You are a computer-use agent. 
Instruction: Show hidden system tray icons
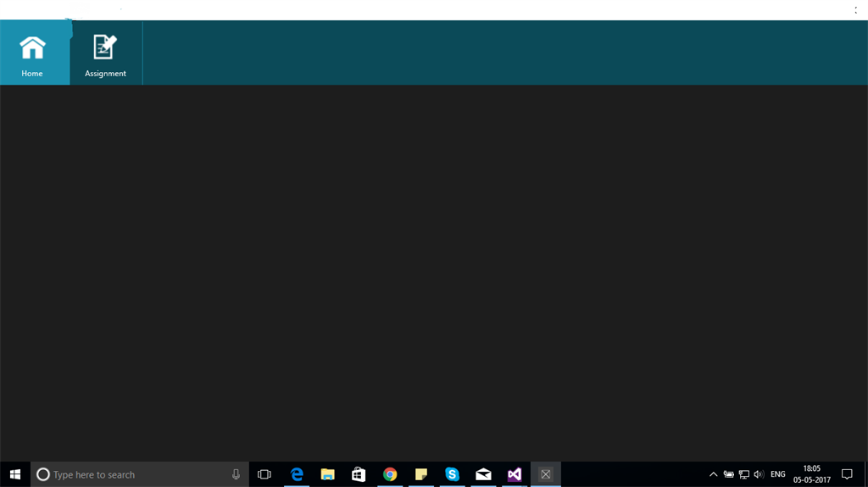[714, 474]
